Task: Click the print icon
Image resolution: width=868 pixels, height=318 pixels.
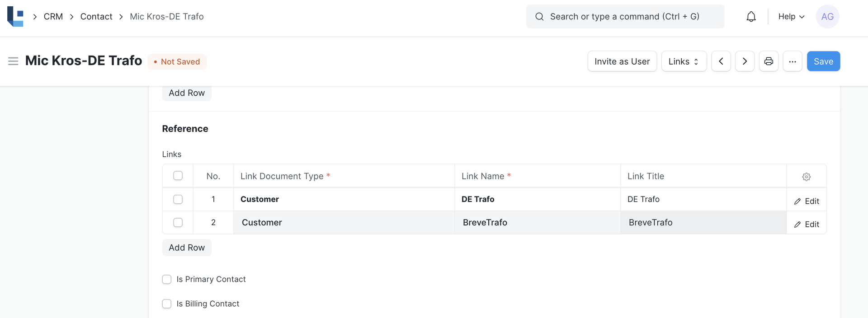Action: pos(769,61)
